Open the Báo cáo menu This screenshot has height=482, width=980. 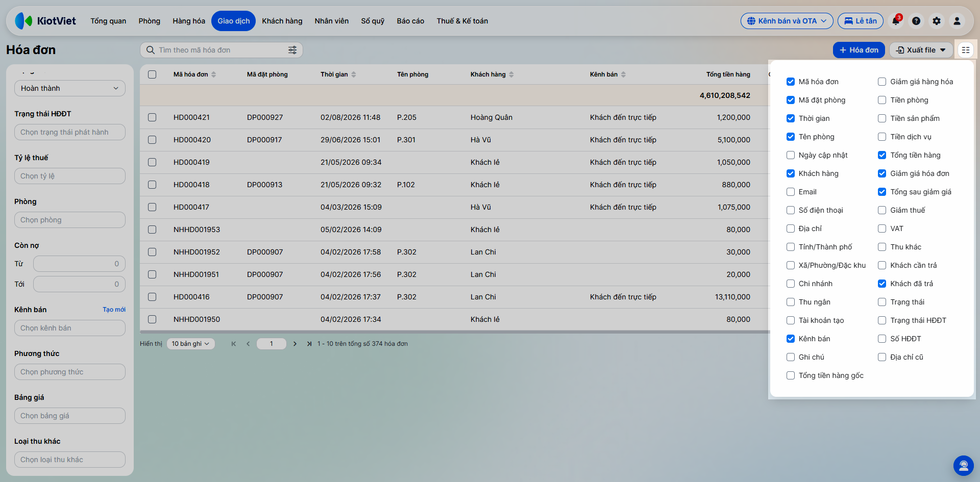[410, 21]
